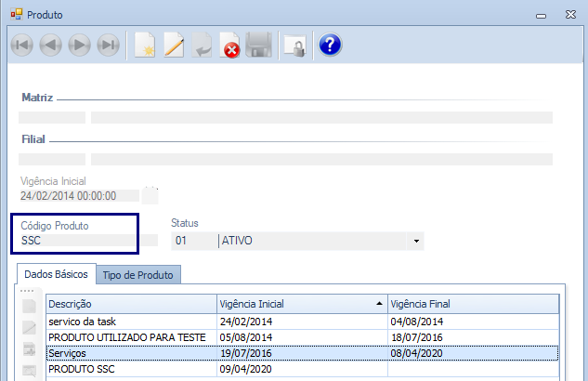
Task: Select the 'PRODUTO SSC' row
Action: [x=302, y=369]
